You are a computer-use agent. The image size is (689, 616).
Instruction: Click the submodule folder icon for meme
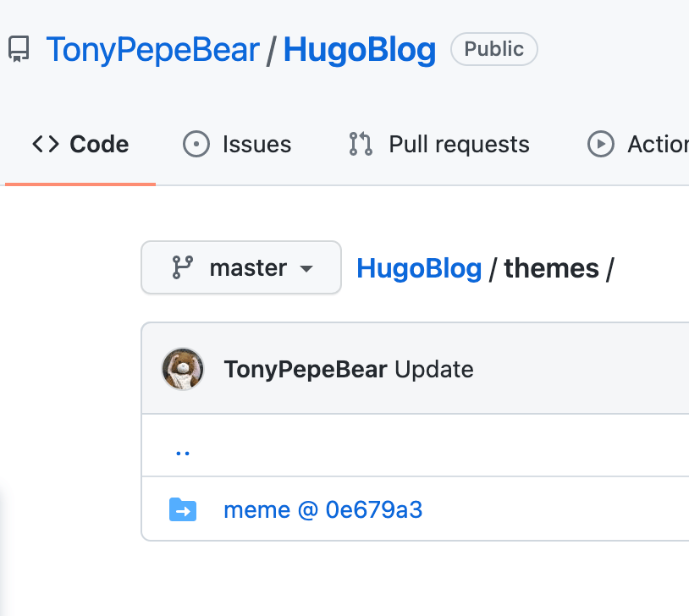[x=183, y=509]
